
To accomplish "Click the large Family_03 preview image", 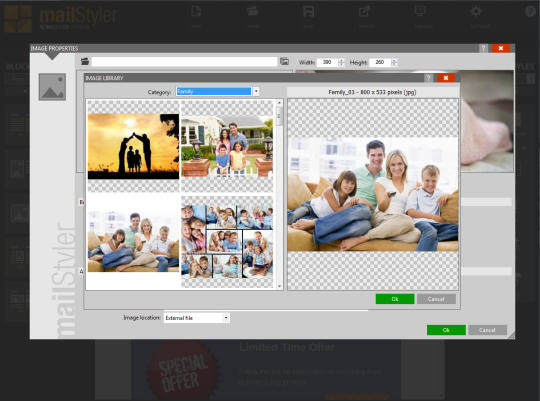I will [373, 194].
